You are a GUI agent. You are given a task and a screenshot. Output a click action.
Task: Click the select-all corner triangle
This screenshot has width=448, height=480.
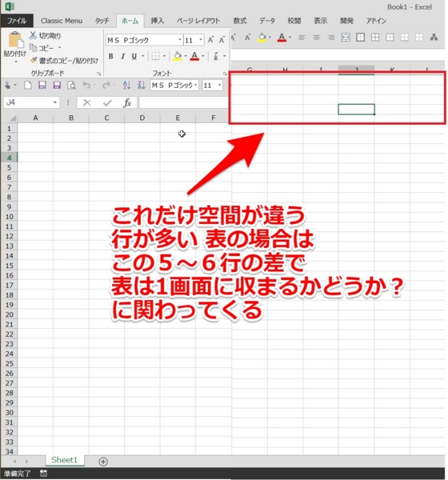point(13,118)
